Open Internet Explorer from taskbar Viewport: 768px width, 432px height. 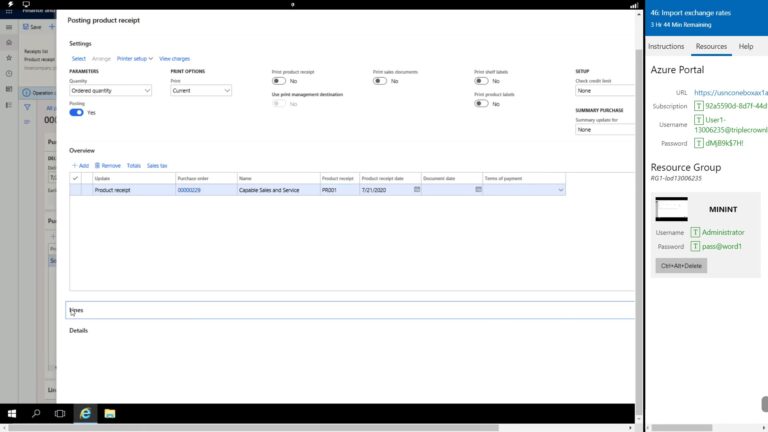pyautogui.click(x=85, y=414)
